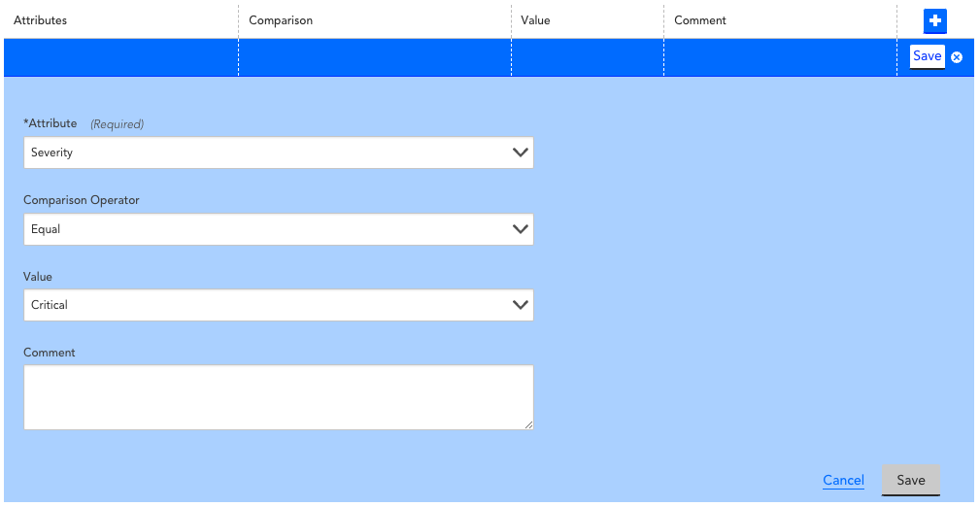Image resolution: width=980 pixels, height=507 pixels.
Task: Select the Comparison column header
Action: [281, 20]
